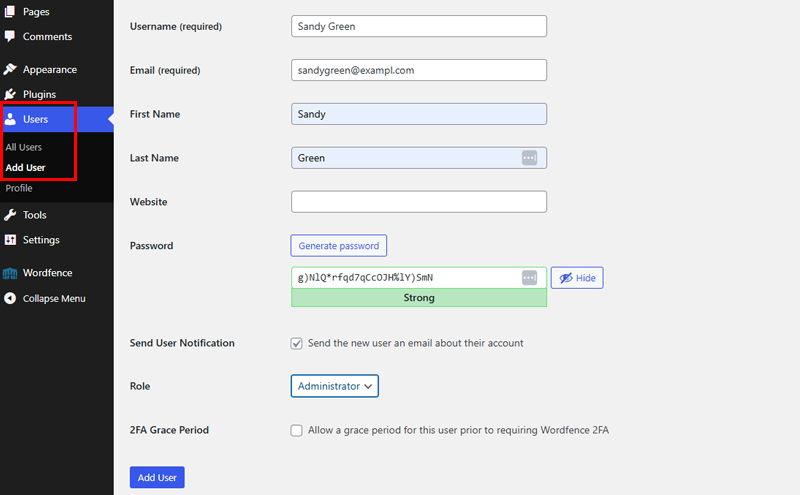Click password manager icon in Last Name field
The image size is (800, 495).
(x=529, y=158)
